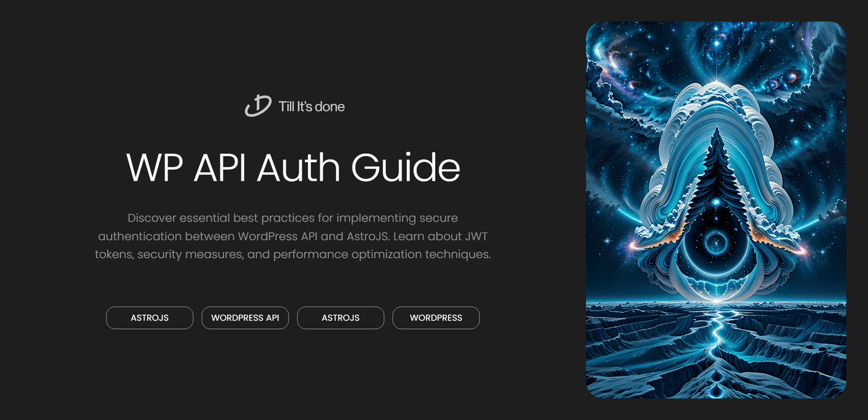Click the glowing river in the canyon

click(x=716, y=337)
